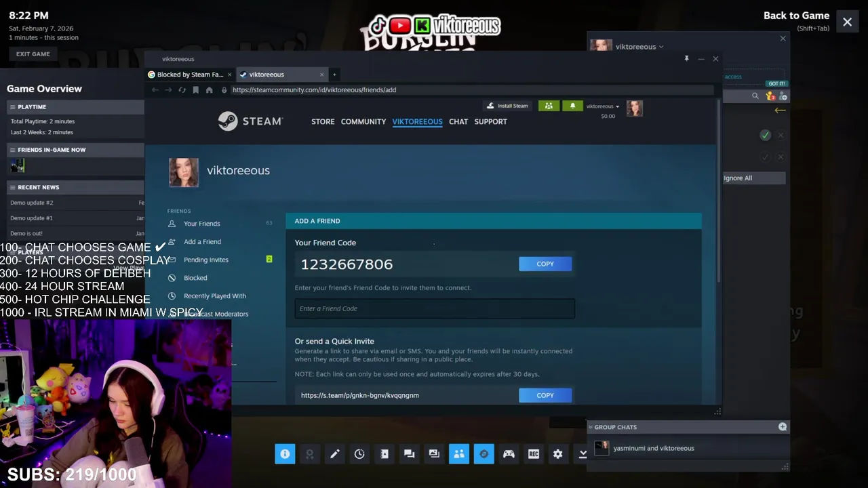Open the green friends activity button in Steam header

coord(549,106)
